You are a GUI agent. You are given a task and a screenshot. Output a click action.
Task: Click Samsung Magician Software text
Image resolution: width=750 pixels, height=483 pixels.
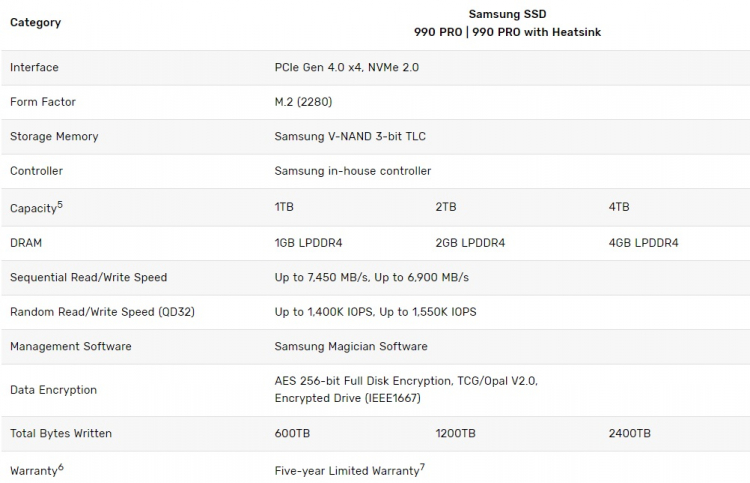click(x=351, y=346)
